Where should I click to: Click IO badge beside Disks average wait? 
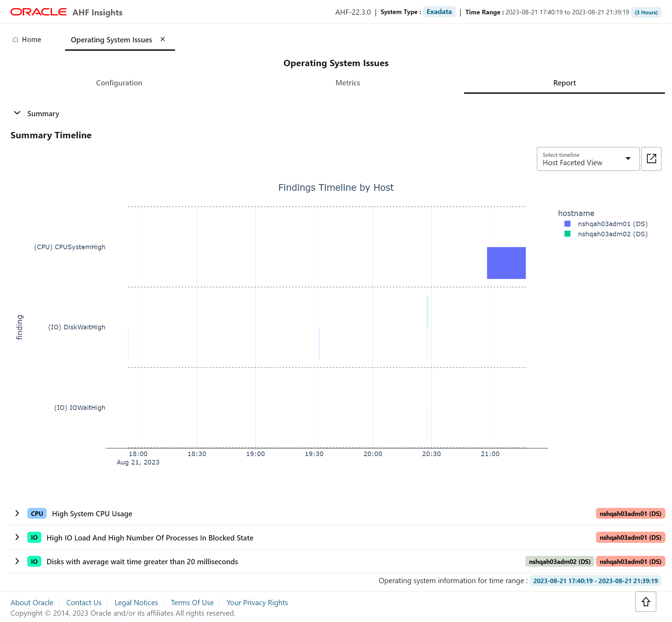(34, 561)
